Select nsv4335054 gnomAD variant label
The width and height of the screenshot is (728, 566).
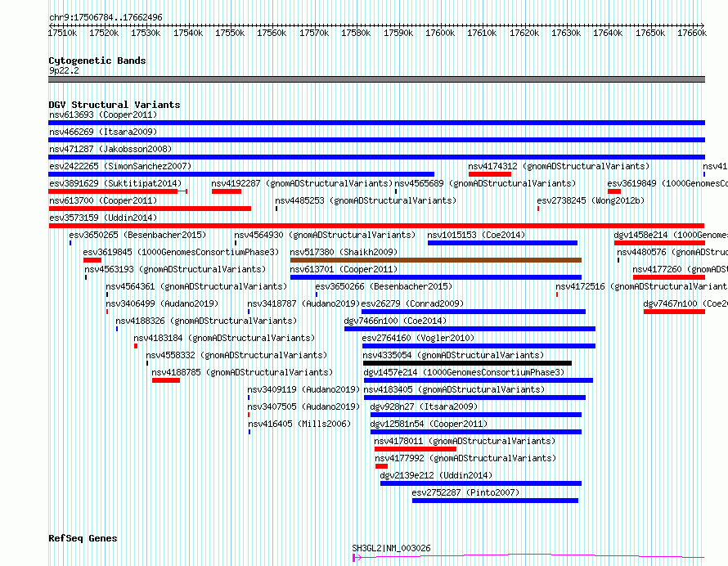(x=454, y=355)
